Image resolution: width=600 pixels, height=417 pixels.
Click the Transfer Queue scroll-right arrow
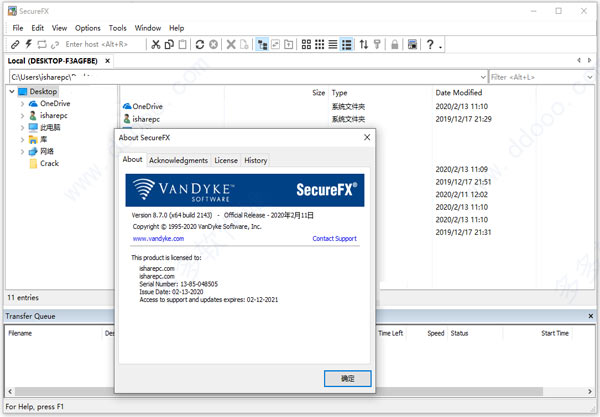coord(590,391)
